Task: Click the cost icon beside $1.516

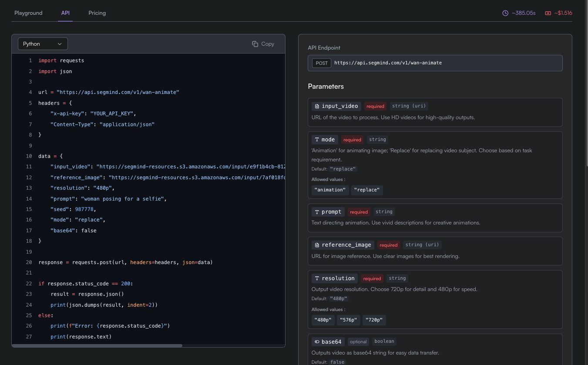Action: tap(548, 13)
